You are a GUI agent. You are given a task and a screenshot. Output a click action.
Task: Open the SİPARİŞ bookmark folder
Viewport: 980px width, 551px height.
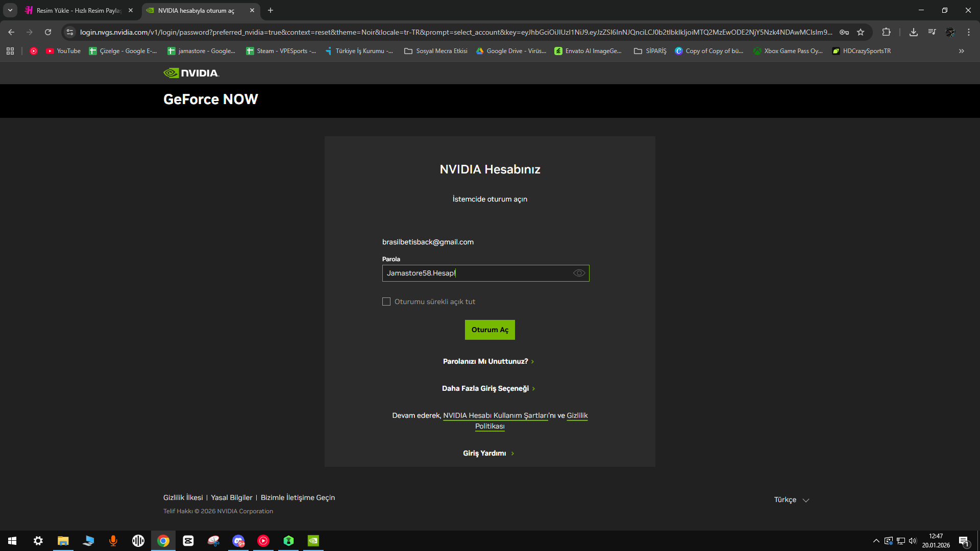click(650, 51)
